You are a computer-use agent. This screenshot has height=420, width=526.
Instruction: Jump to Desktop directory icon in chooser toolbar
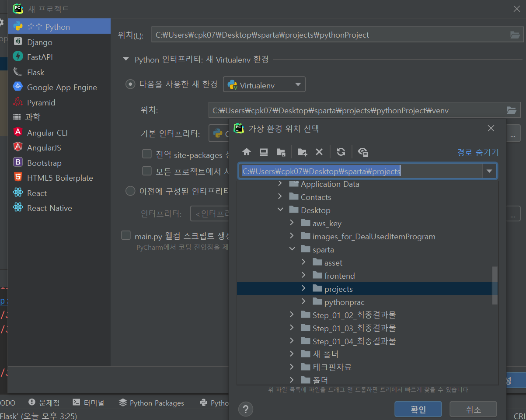point(264,152)
